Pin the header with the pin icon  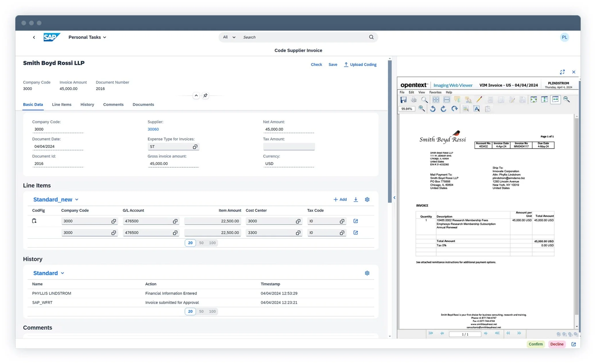point(205,96)
